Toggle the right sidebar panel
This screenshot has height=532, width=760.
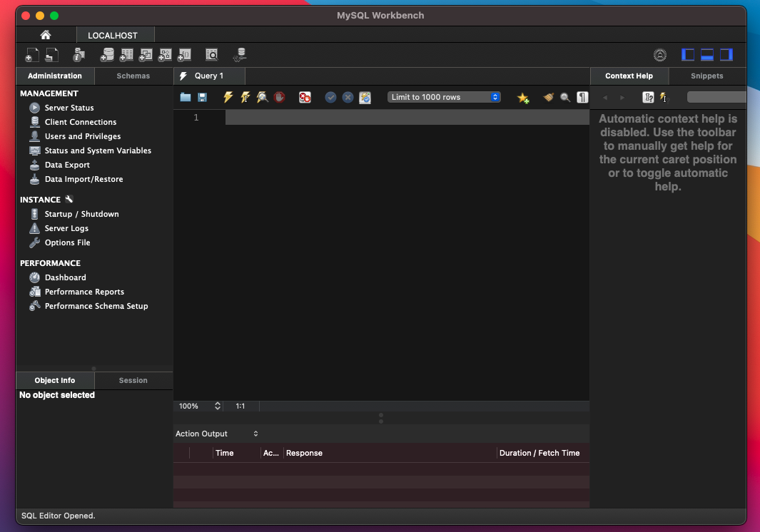click(726, 55)
